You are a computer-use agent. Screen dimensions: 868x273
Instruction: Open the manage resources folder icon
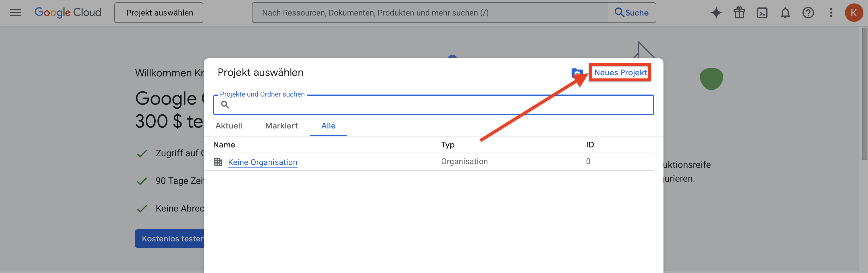[x=576, y=72]
